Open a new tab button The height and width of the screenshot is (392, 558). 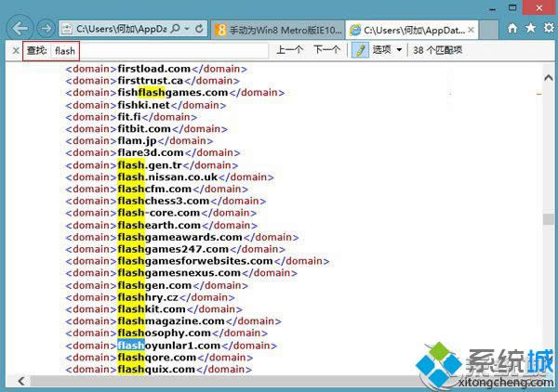click(488, 31)
